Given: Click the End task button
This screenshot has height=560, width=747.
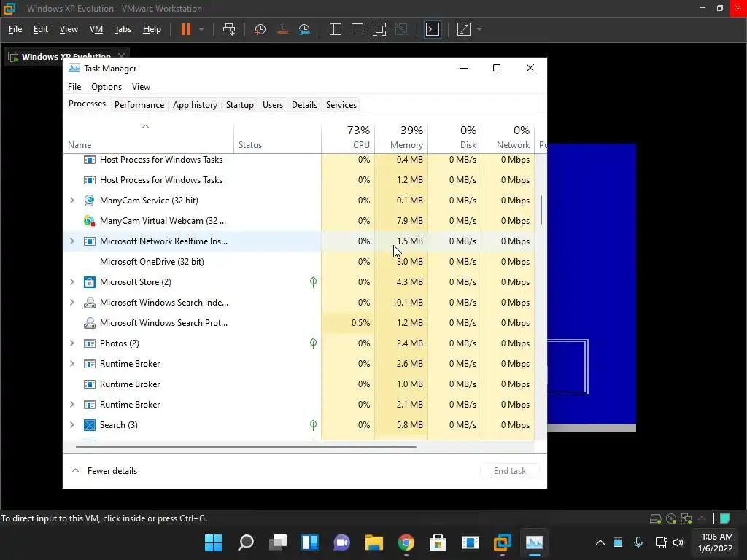Looking at the screenshot, I should (x=510, y=471).
